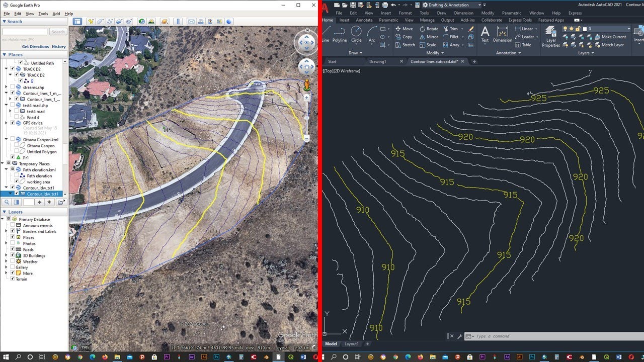Viewport: 644px width, 362px height.
Task: Open Google Earth Add menu
Action: point(56,14)
